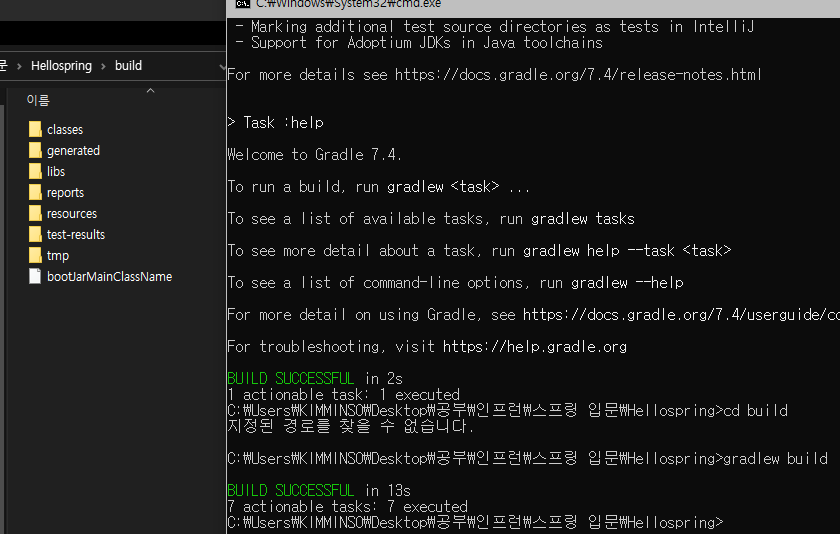The height and width of the screenshot is (534, 840).
Task: Open the classes folder icon
Action: coord(35,129)
